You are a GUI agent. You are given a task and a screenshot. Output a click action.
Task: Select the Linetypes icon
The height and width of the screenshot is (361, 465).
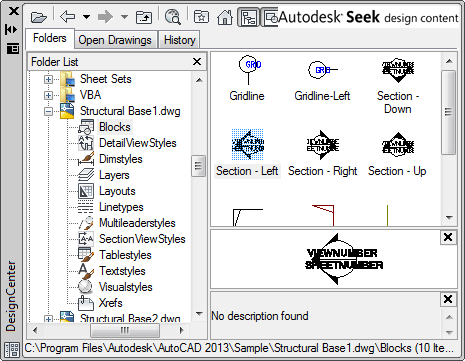pyautogui.click(x=86, y=207)
